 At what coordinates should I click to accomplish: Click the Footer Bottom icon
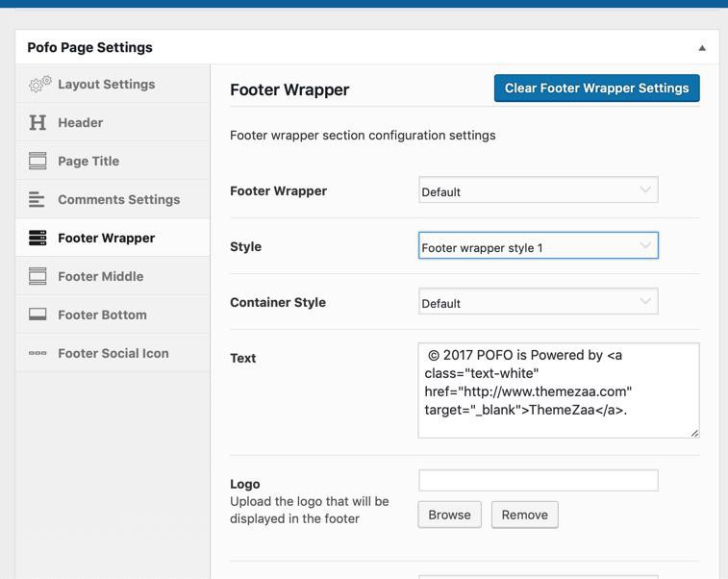click(x=38, y=315)
